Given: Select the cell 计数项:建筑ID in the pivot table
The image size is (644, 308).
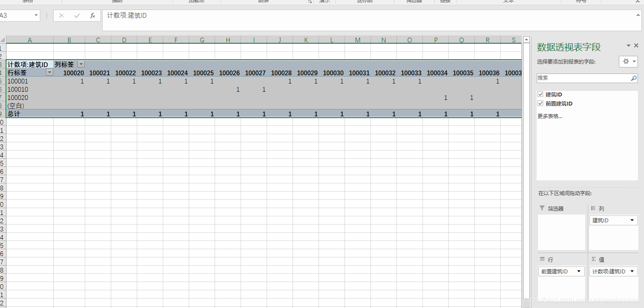Looking at the screenshot, I should tap(30, 64).
